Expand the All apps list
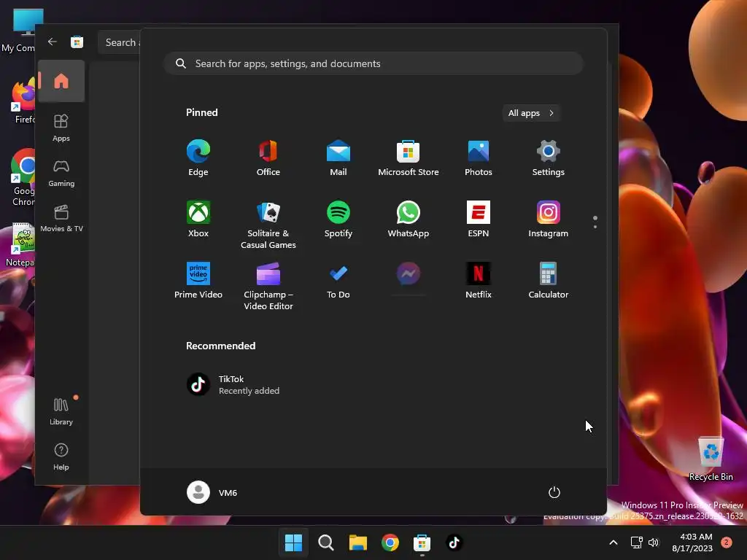The width and height of the screenshot is (747, 560). [x=531, y=113]
